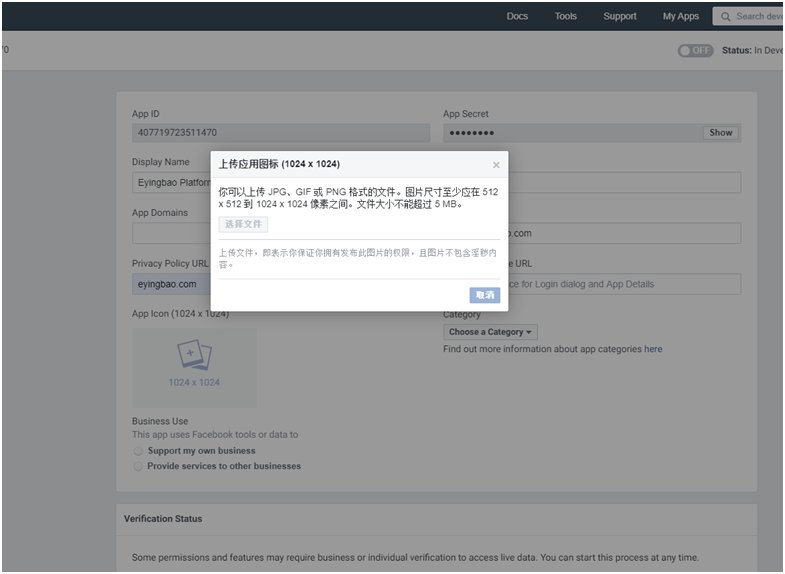Open the Tools menu item
The width and height of the screenshot is (785, 574).
coord(566,16)
